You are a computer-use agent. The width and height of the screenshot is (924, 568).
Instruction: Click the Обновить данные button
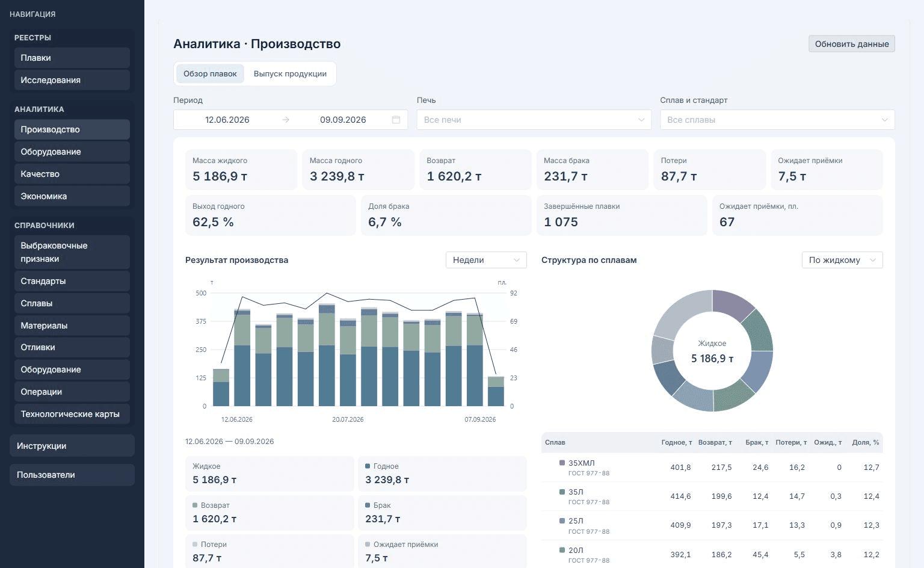click(852, 44)
